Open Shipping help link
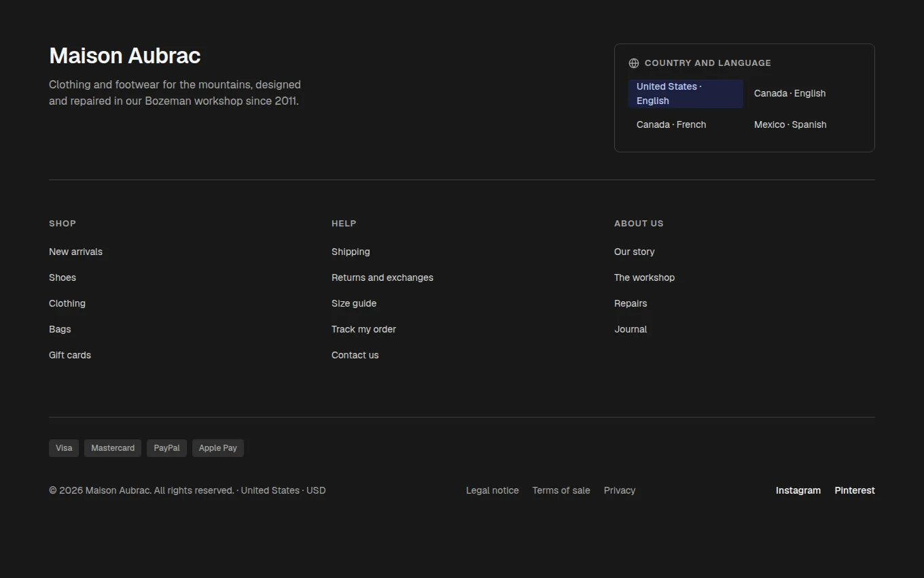The height and width of the screenshot is (578, 924). 351,252
